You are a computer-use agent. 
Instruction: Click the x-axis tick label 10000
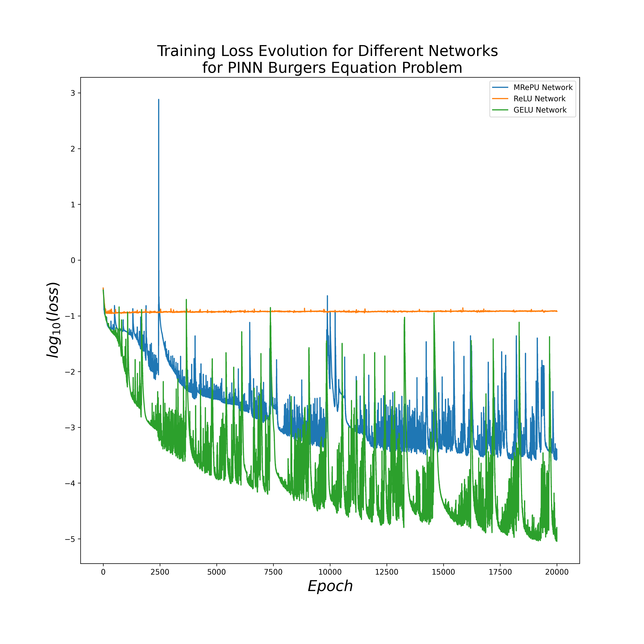point(330,572)
